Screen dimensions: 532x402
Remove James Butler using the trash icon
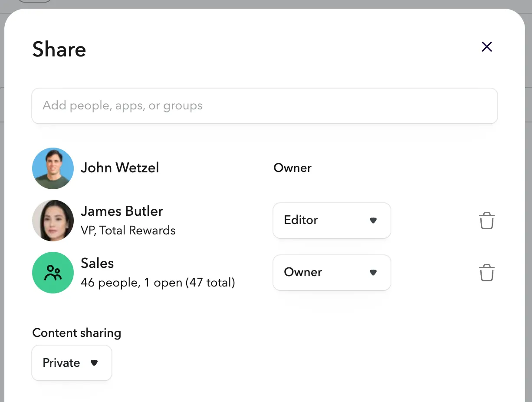[x=487, y=221]
